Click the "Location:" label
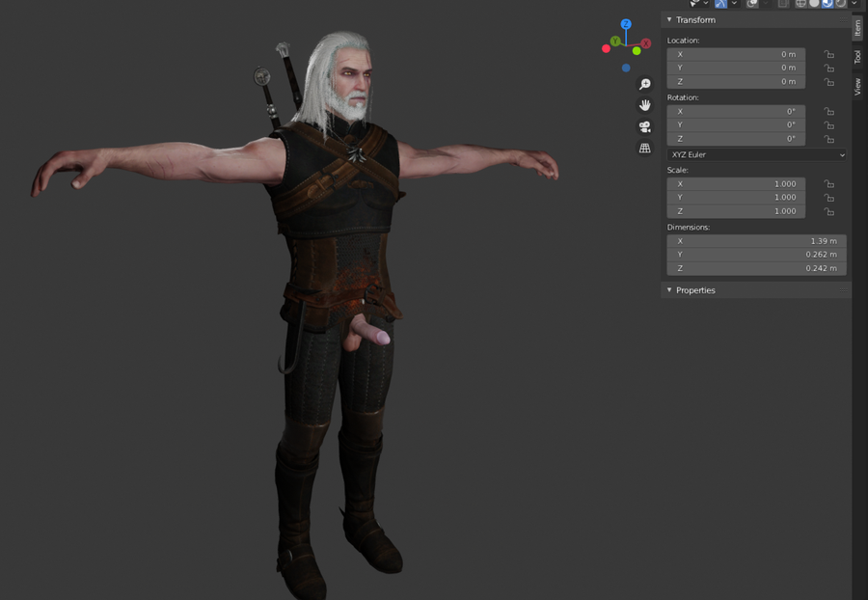Viewport: 868px width, 600px height. (x=684, y=41)
